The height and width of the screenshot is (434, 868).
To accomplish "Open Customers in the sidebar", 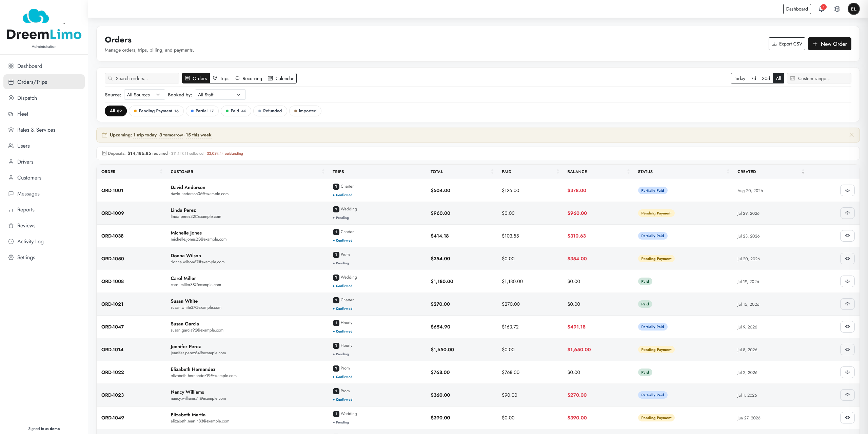I will tap(44, 178).
